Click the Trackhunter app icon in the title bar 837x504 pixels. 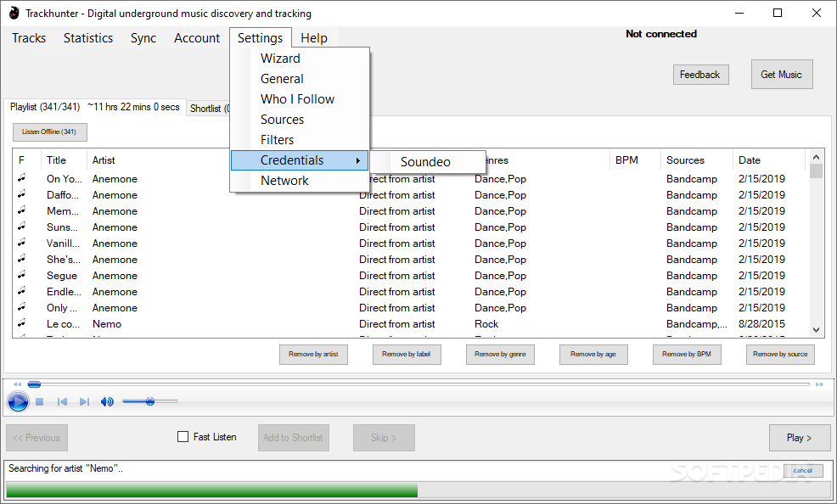point(14,13)
